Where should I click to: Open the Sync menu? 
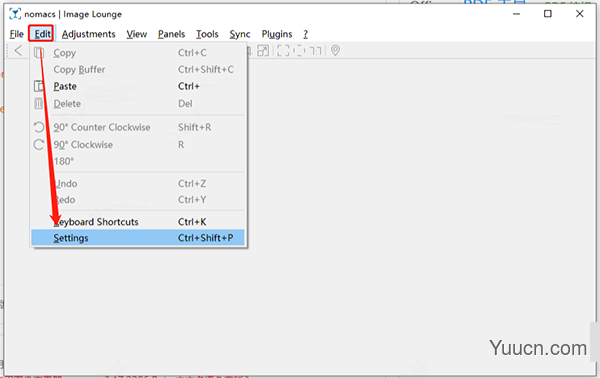(240, 34)
